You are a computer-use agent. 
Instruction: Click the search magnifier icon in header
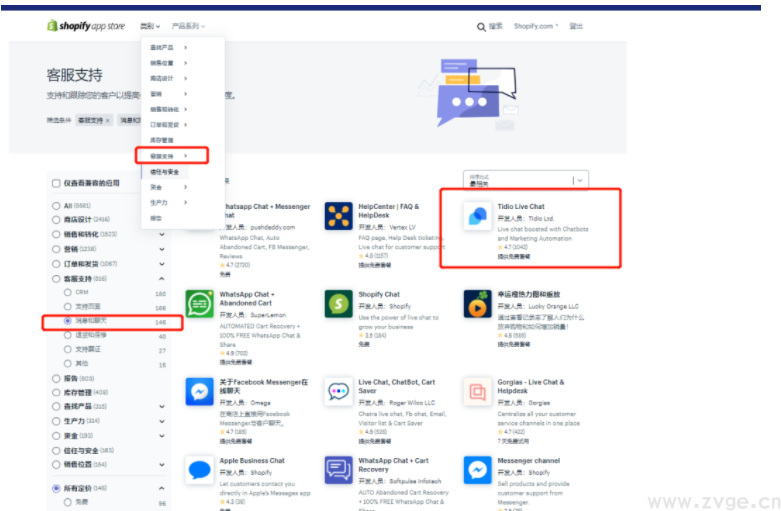[x=482, y=27]
